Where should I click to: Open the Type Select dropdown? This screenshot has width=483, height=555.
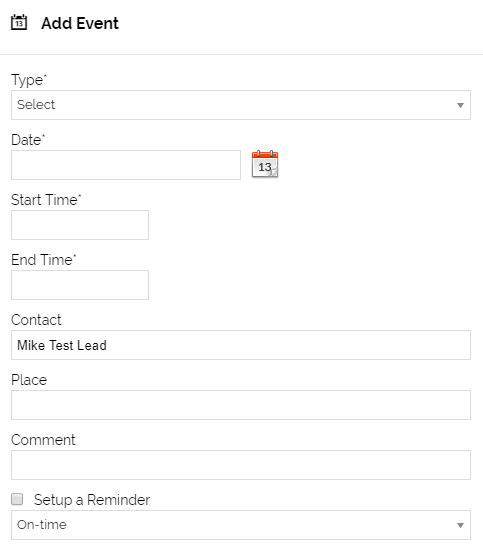click(x=241, y=105)
